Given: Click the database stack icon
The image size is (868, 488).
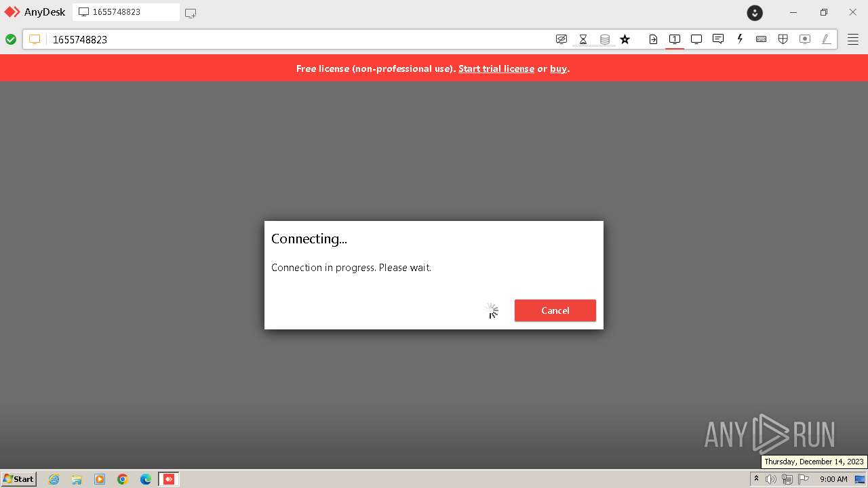Looking at the screenshot, I should click(x=605, y=39).
